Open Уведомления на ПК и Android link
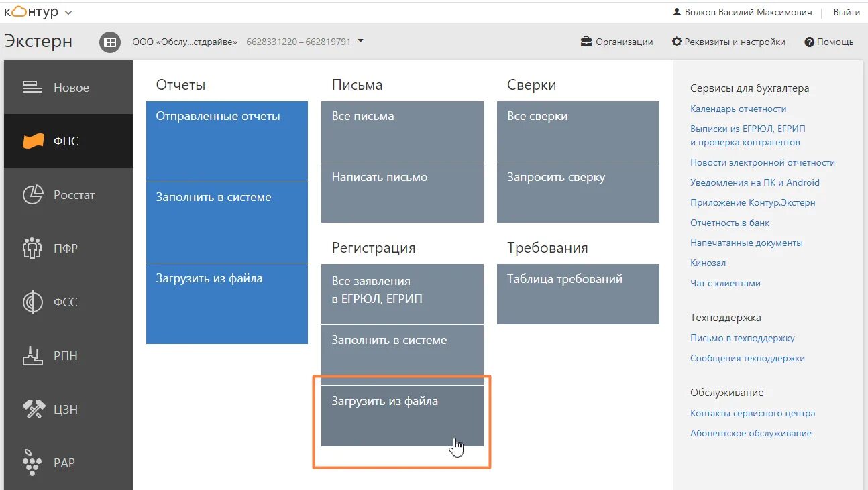868x490 pixels. 755,182
